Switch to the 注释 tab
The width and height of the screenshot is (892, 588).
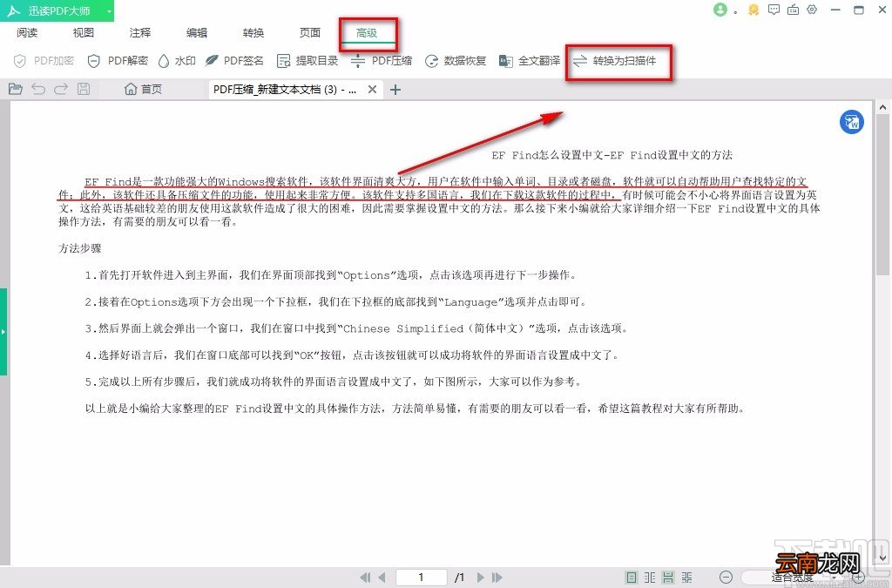click(x=140, y=32)
